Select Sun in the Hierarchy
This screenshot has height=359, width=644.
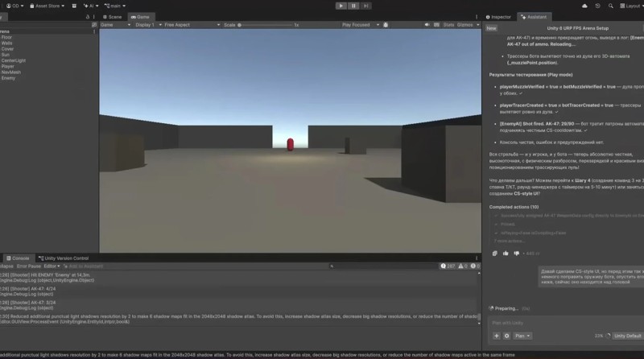tap(6, 54)
